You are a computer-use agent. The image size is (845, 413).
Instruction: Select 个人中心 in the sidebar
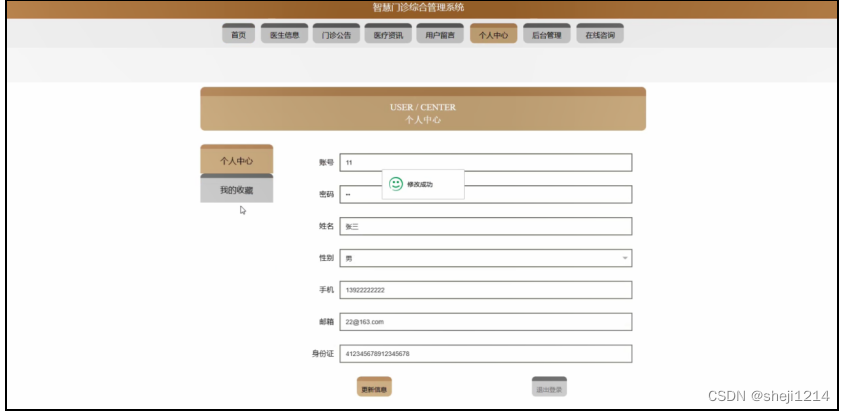click(237, 159)
